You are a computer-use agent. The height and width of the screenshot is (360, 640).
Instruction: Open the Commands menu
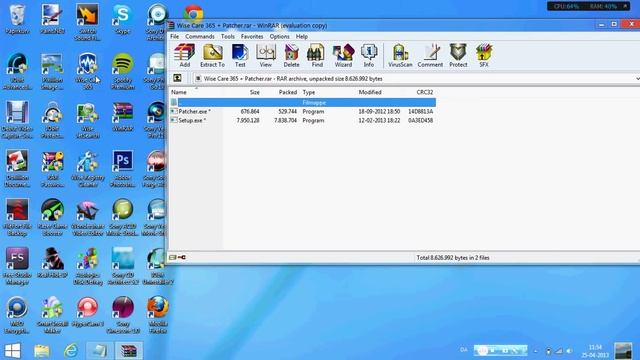click(200, 36)
